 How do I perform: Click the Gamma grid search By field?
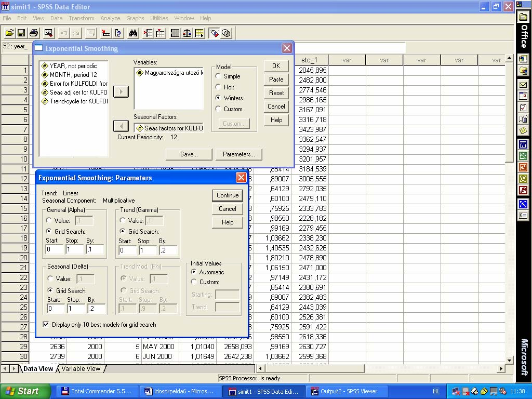click(168, 250)
